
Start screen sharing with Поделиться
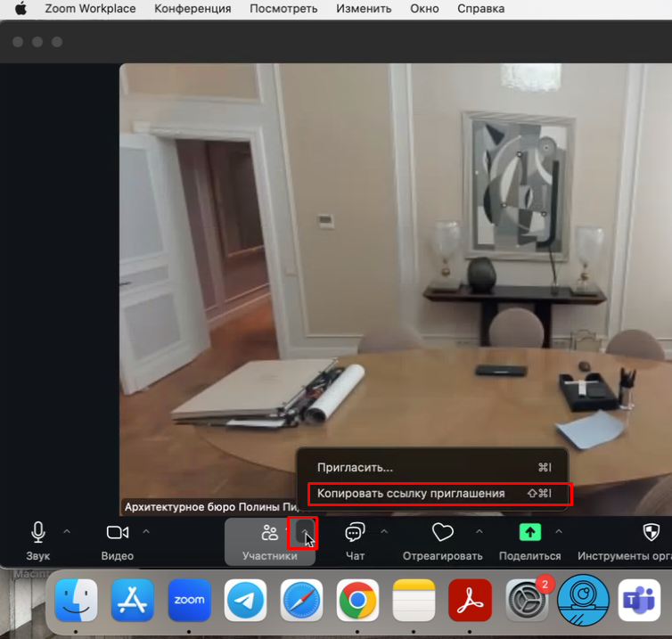click(x=530, y=533)
